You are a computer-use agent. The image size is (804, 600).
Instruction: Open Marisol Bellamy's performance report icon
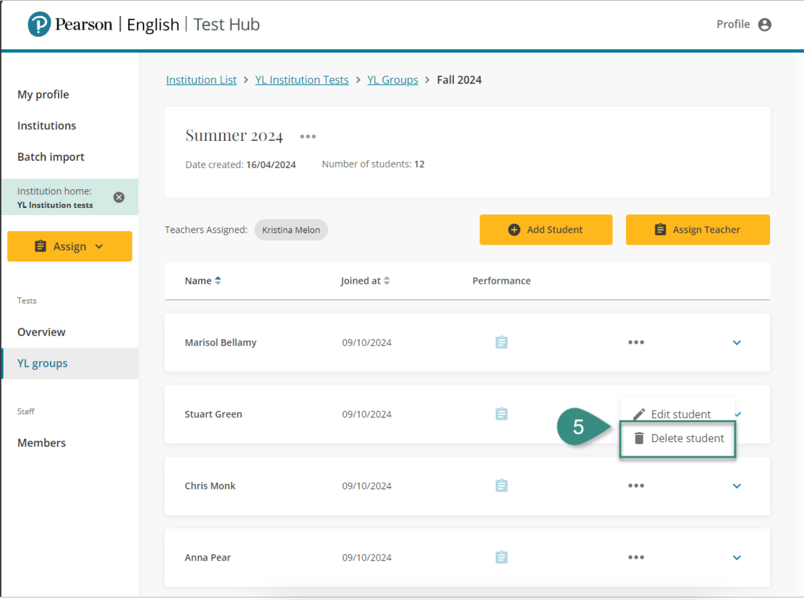tap(501, 342)
